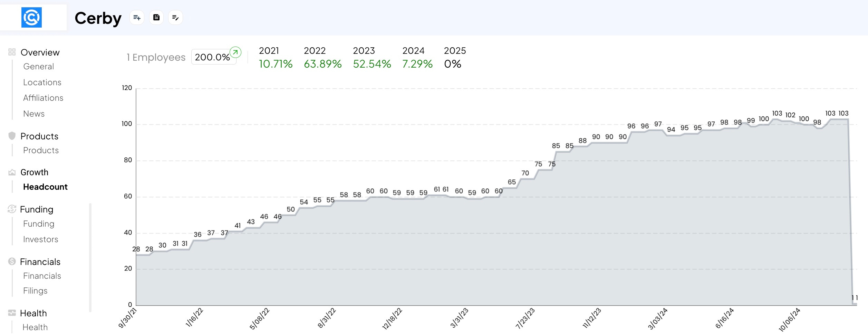
Task: Click the data point labeled 102
Action: click(790, 115)
